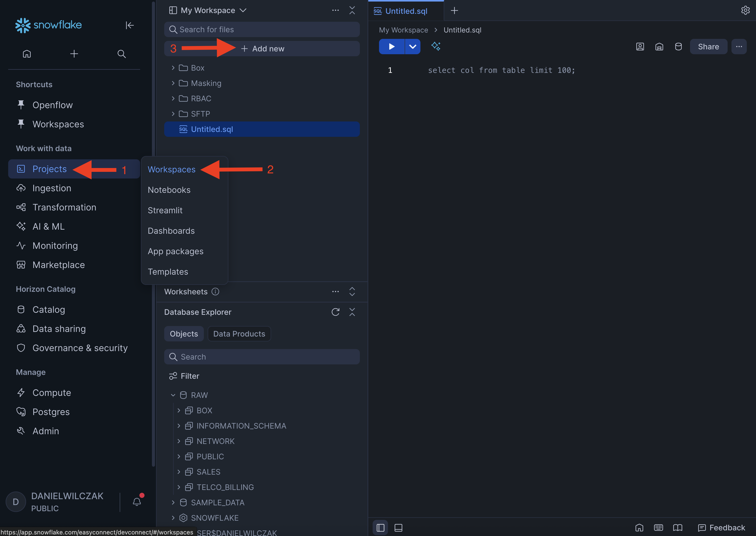Open the settings gear in top right
This screenshot has width=756, height=536.
[745, 10]
